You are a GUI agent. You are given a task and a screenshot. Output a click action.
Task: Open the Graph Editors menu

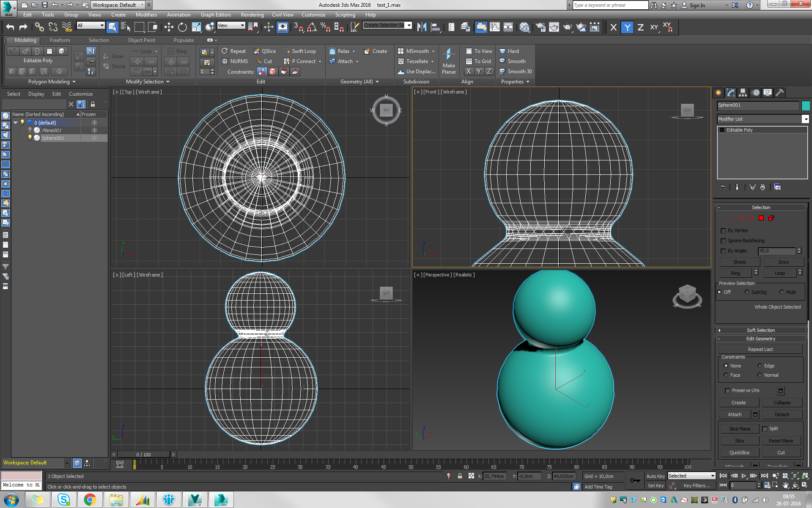[x=216, y=15]
